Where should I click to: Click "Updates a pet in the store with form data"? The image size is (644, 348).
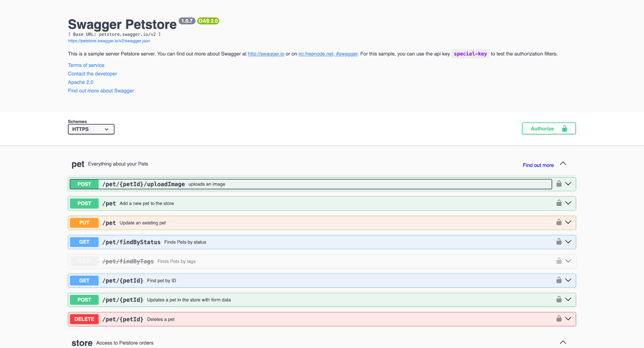coord(189,300)
